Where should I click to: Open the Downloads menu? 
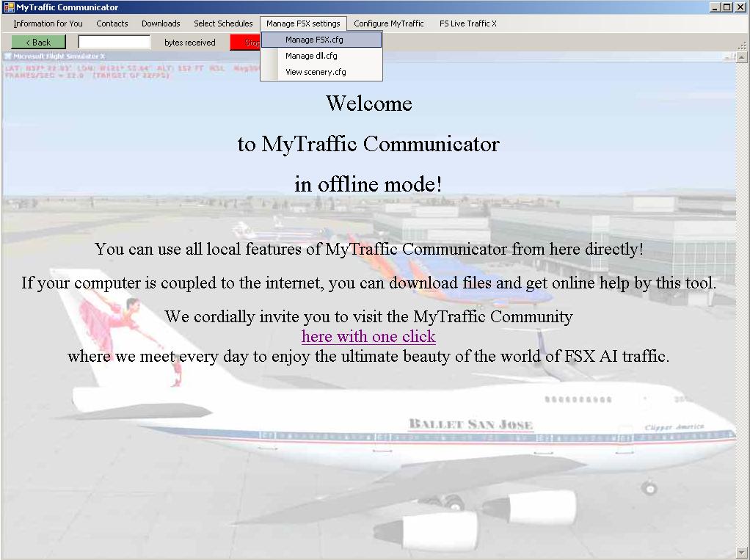coord(161,23)
